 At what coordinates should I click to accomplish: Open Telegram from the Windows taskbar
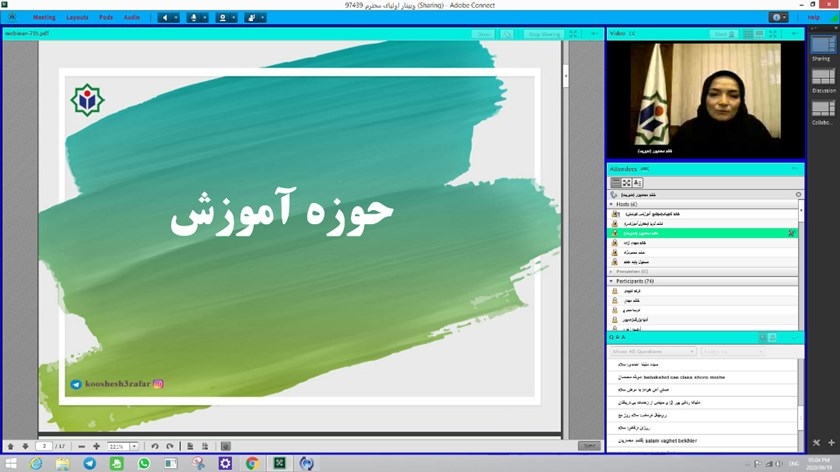point(89,464)
